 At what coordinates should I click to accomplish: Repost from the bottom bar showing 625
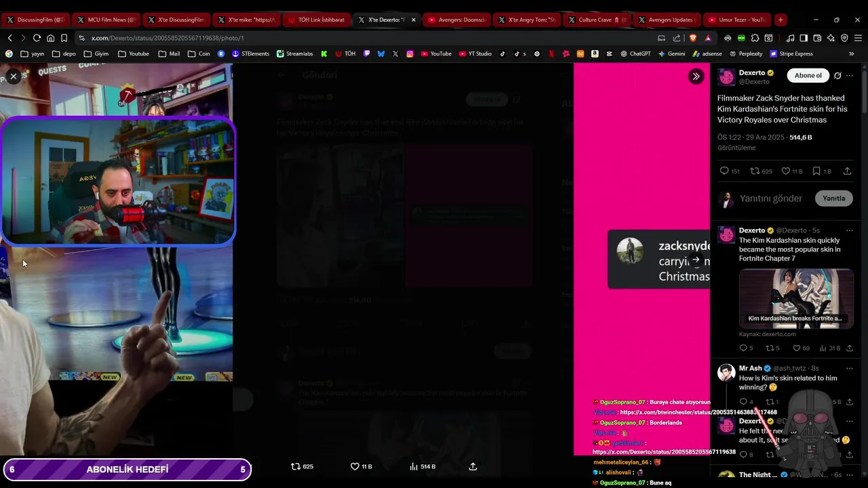[302, 466]
